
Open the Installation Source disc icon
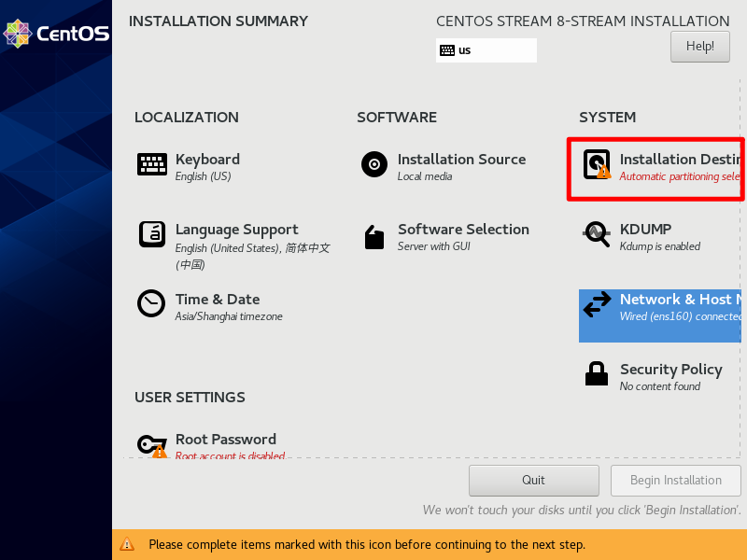[374, 164]
